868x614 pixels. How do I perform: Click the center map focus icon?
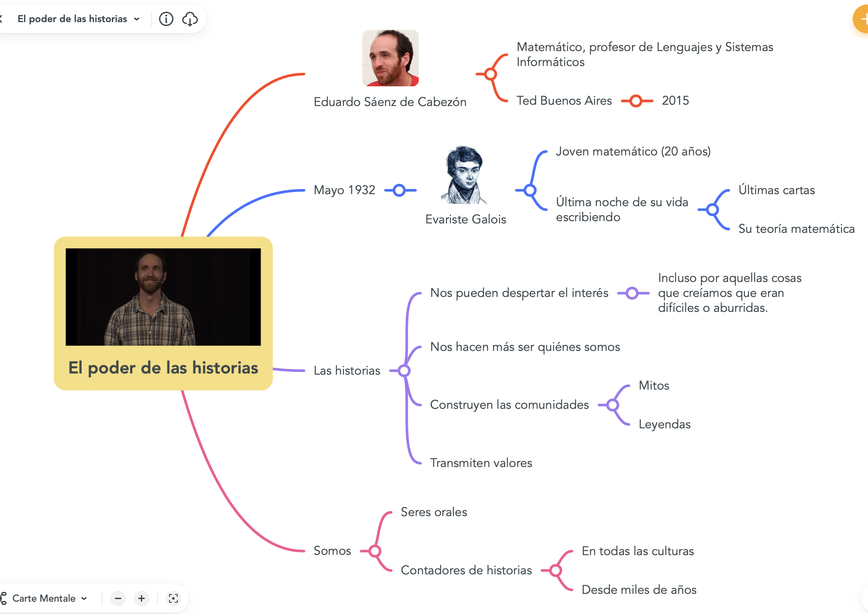pos(173,598)
